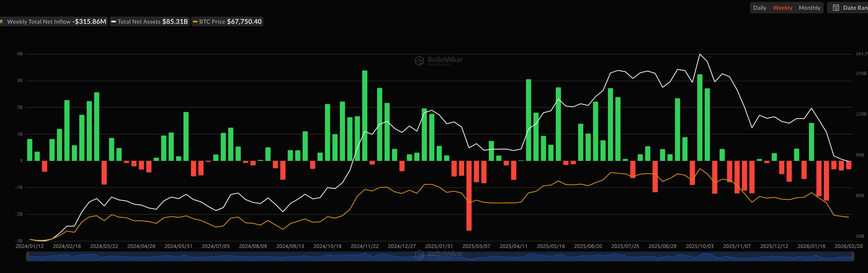
Task: Click the -$315.86M inflow value in the legend
Action: click(x=89, y=21)
